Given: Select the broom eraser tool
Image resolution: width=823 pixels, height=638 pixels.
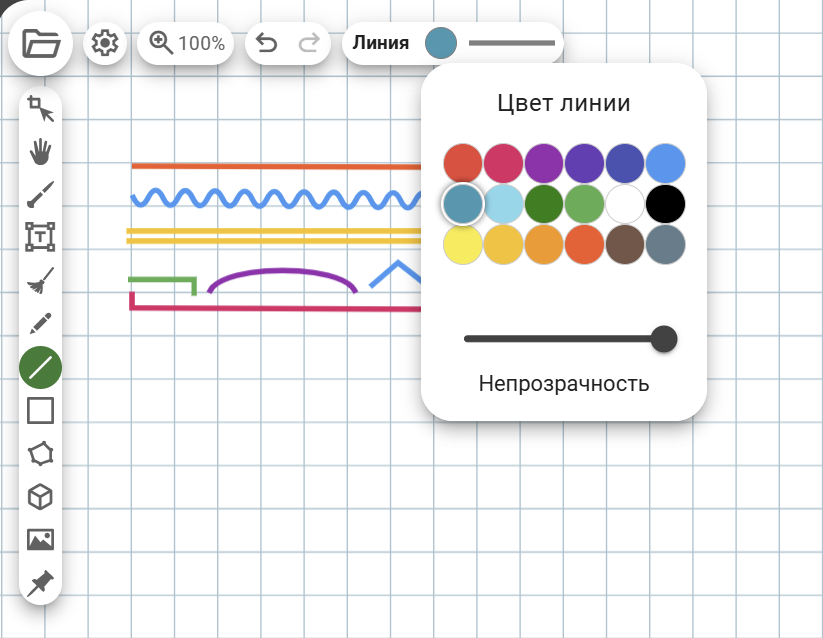Looking at the screenshot, I should point(41,281).
